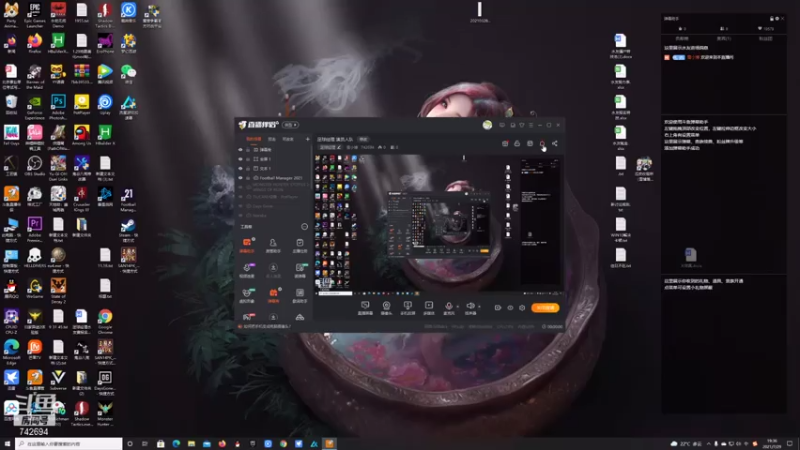The width and height of the screenshot is (800, 450).
Task: Open the microphone options dropdown arrow
Action: click(457, 306)
